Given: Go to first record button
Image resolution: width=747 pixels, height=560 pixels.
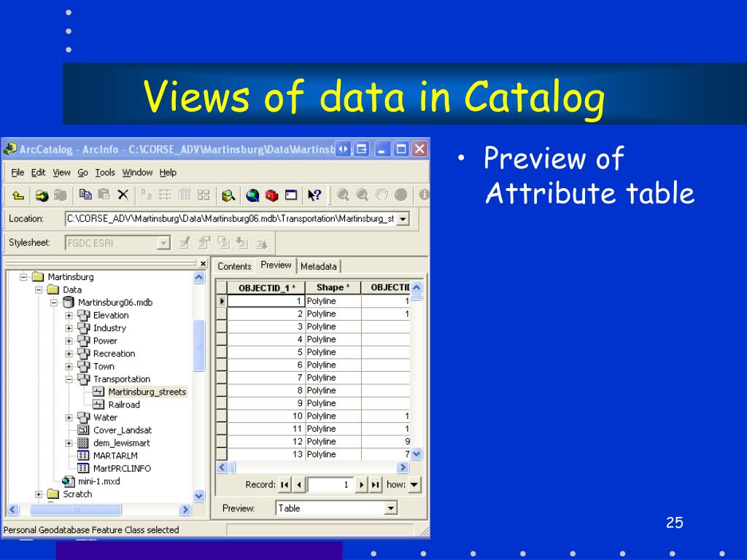Looking at the screenshot, I should (285, 485).
